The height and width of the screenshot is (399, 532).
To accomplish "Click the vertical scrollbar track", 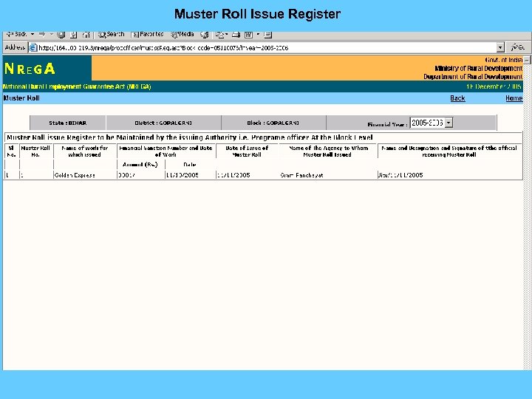I will tap(527, 217).
